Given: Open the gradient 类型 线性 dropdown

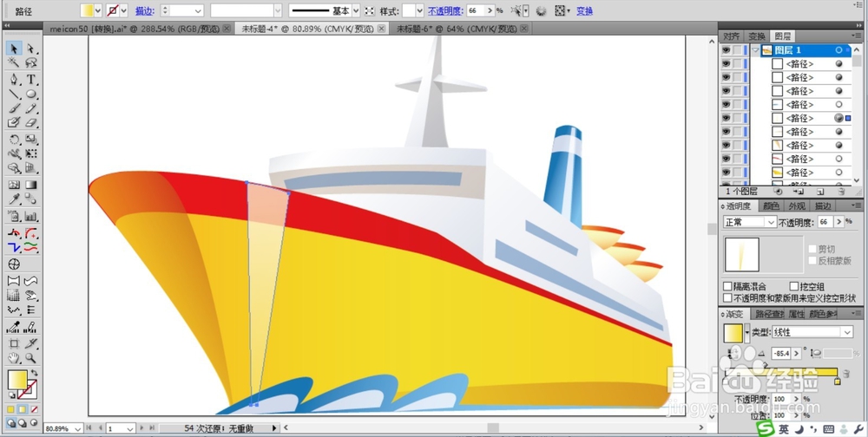Looking at the screenshot, I should point(847,332).
